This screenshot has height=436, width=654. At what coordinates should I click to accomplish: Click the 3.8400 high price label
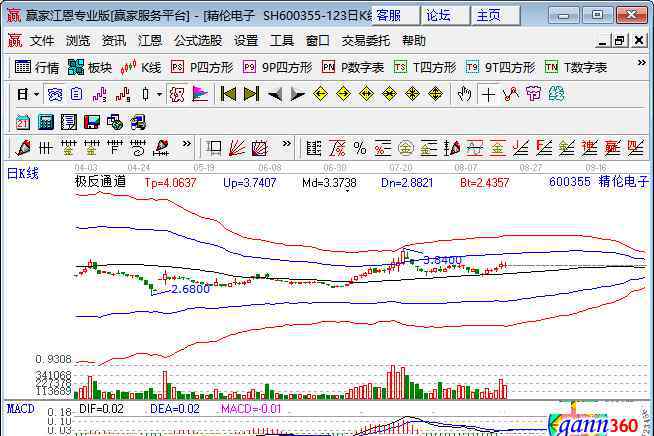pyautogui.click(x=443, y=260)
